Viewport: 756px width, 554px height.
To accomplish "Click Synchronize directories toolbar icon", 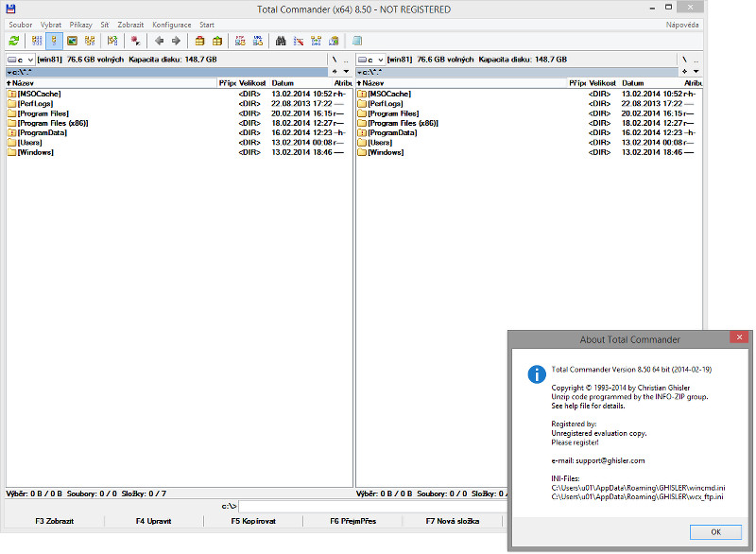I will pos(317,41).
